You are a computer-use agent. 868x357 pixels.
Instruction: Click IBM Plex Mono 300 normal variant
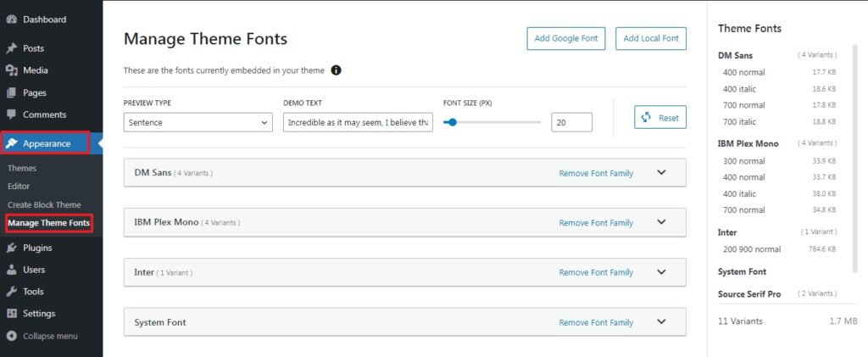(x=743, y=161)
